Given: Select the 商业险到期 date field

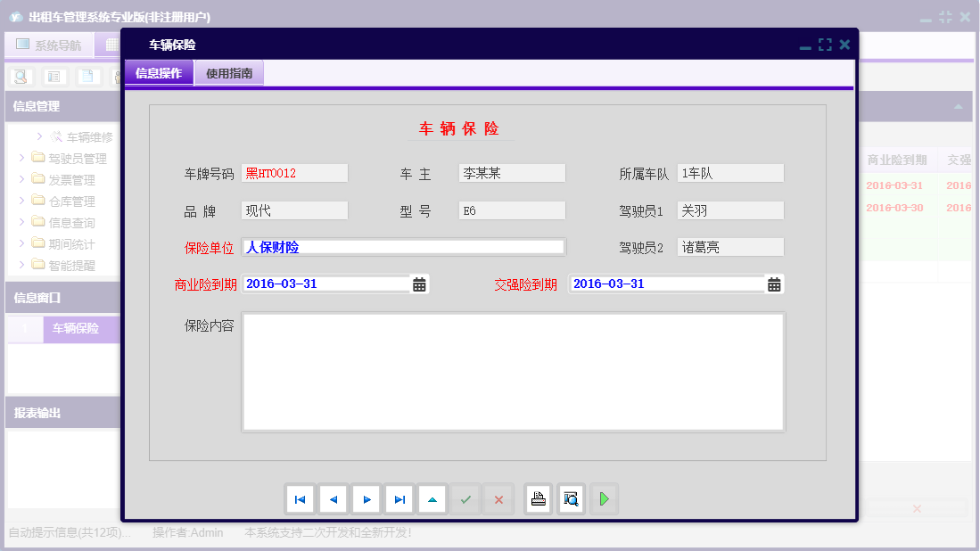Looking at the screenshot, I should point(325,284).
